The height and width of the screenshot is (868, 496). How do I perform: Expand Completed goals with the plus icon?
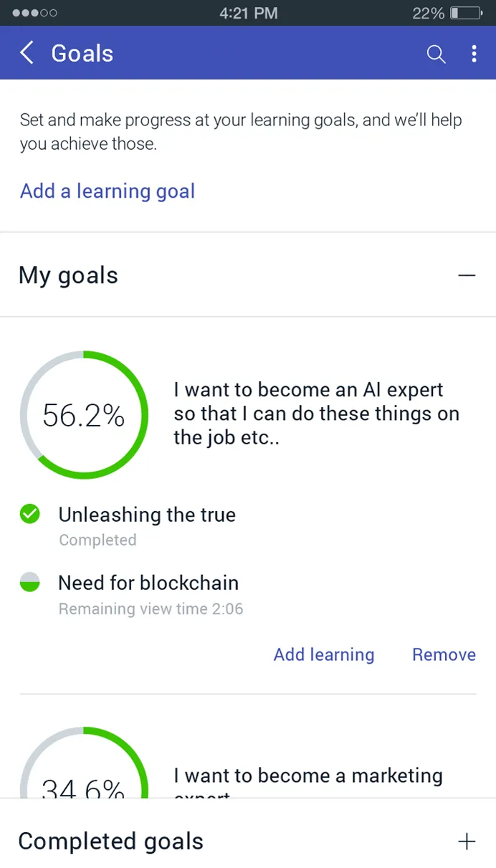tap(467, 841)
